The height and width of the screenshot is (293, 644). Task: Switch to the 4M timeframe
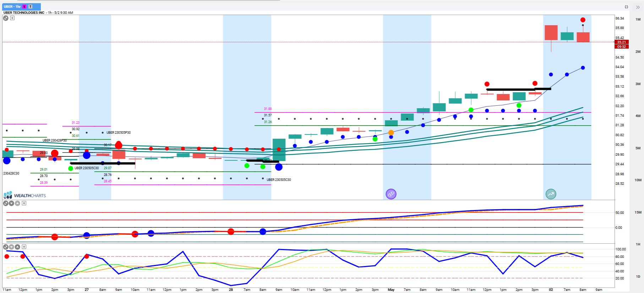[638, 116]
